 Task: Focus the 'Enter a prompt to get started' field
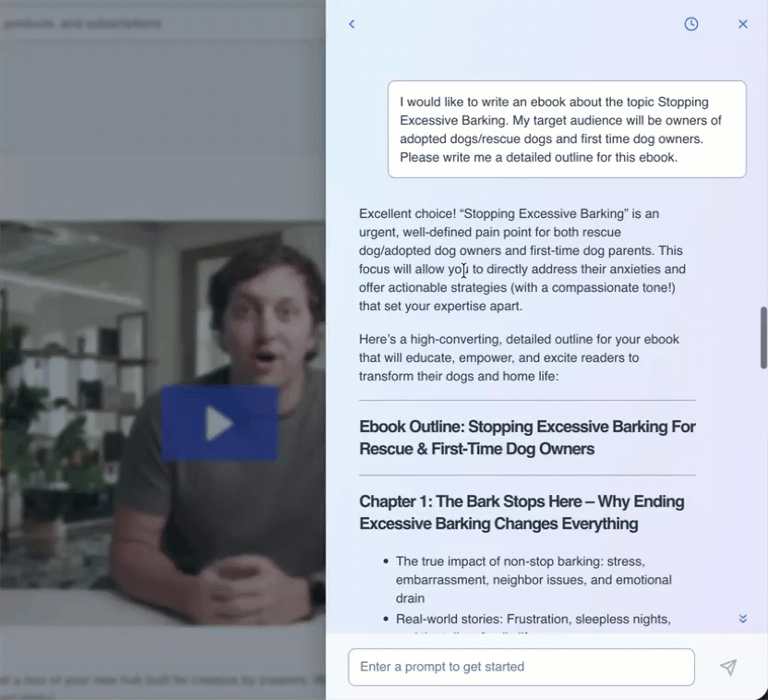522,667
